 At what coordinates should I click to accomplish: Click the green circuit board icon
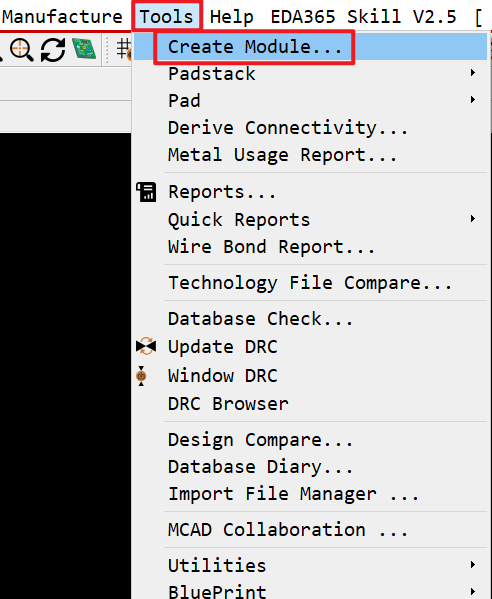[84, 49]
